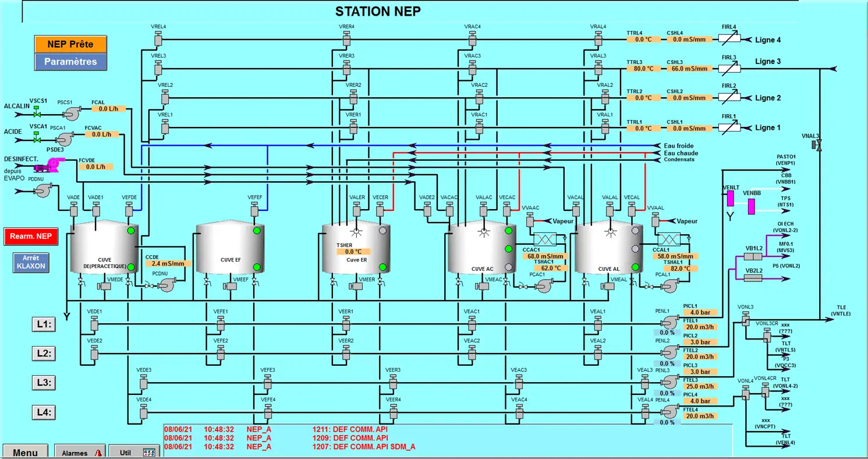The width and height of the screenshot is (868, 459).
Task: Click the VONL4 routing valve
Action: click(x=745, y=393)
